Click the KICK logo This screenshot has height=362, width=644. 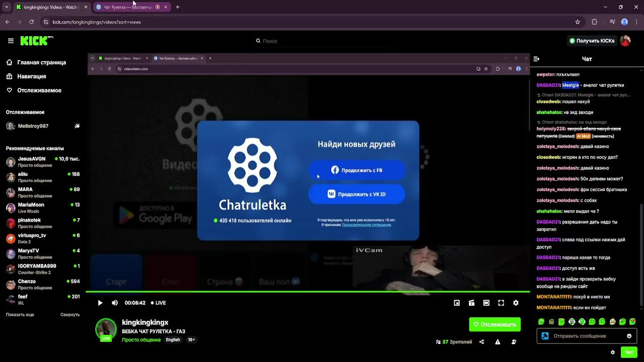pos(36,41)
